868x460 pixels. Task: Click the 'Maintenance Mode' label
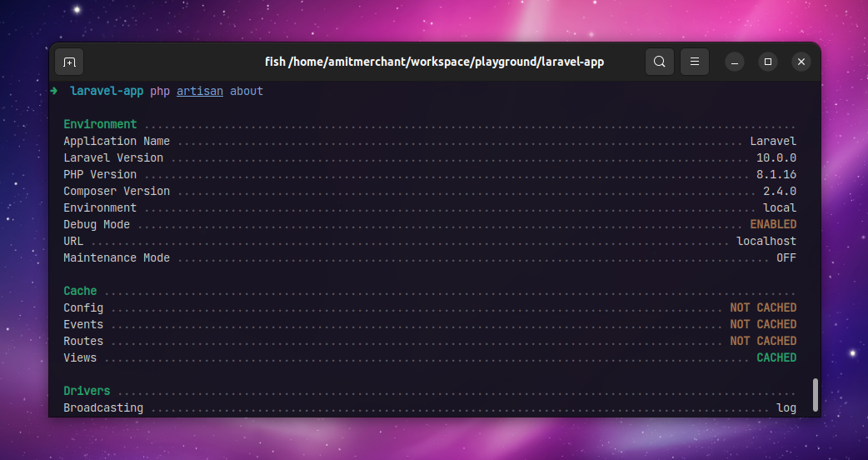117,258
